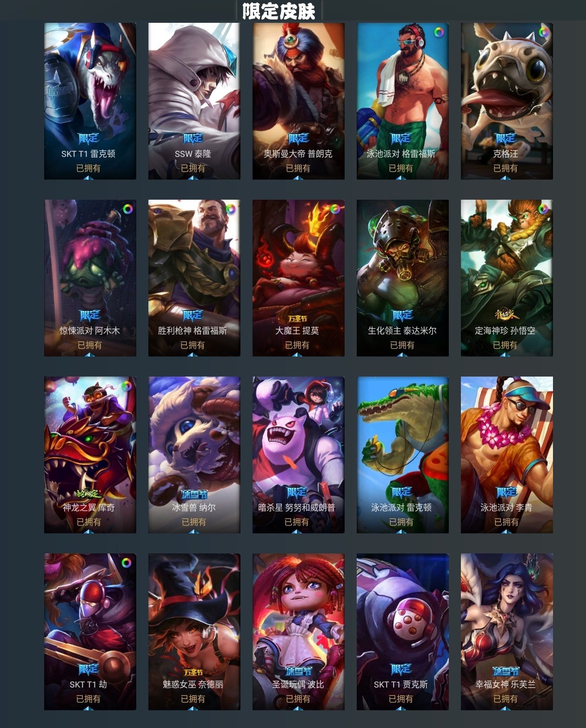Select 冰雪兽 纳尔 skin thumbnail
This screenshot has width=586, height=728.
(194, 455)
